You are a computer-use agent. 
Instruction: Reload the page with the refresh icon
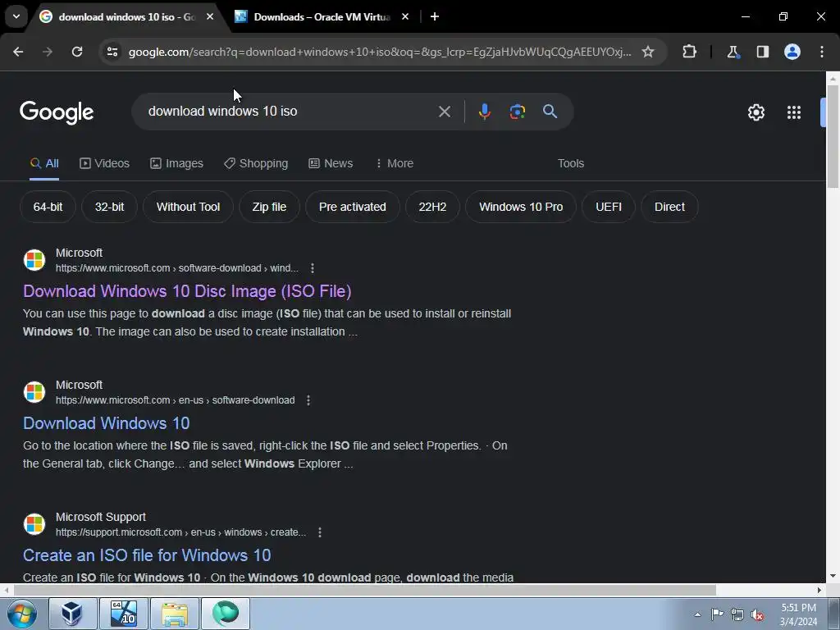point(77,52)
